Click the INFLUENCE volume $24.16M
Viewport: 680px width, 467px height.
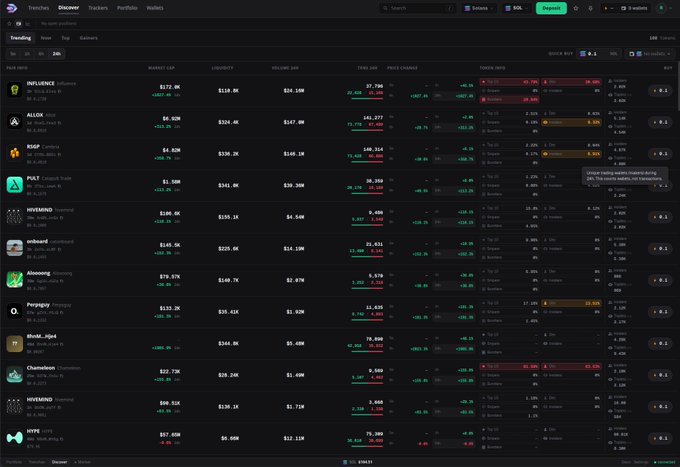click(x=294, y=91)
